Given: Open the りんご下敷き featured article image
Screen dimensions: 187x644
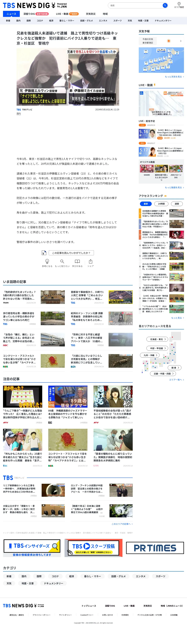Looking at the screenshot, I should [22, 396].
